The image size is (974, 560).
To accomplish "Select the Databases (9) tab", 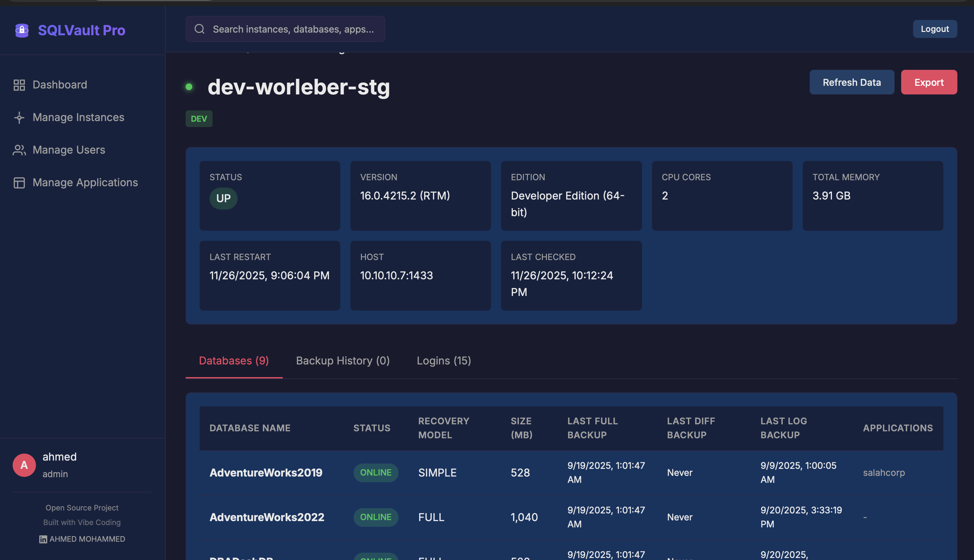I will pos(234,361).
